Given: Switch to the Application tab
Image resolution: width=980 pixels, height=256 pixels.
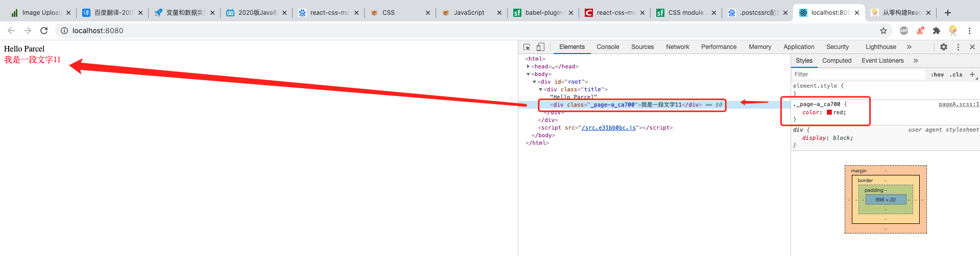Looking at the screenshot, I should (x=799, y=47).
